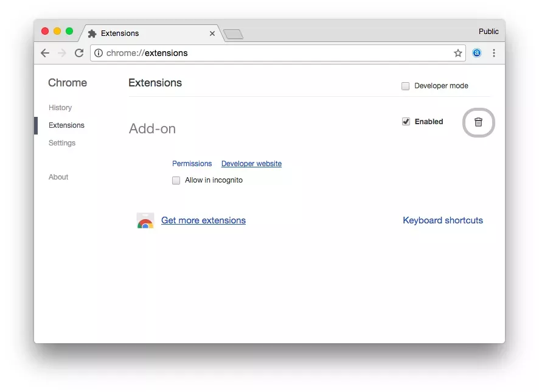The image size is (539, 392).
Task: Open the About section
Action: pos(58,177)
